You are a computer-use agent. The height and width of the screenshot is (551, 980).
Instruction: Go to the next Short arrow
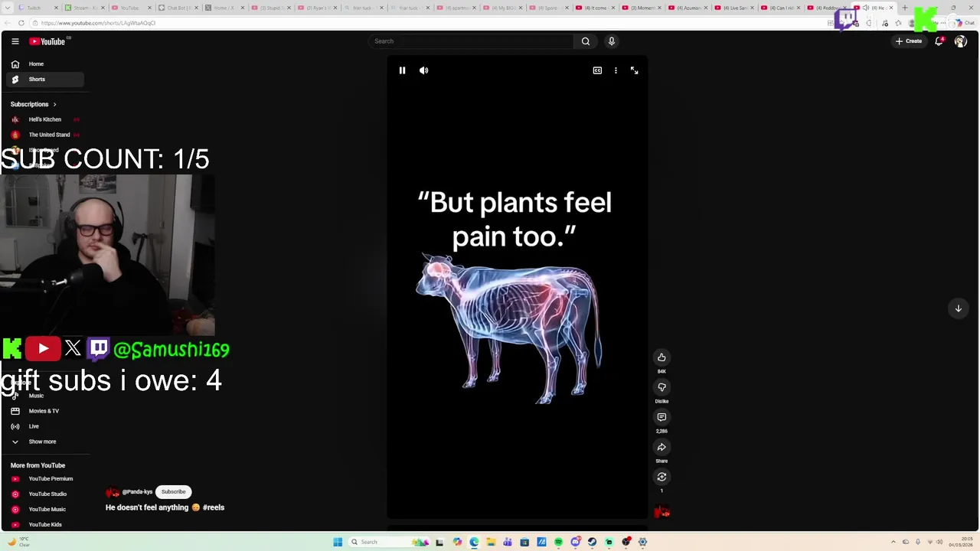pyautogui.click(x=958, y=308)
